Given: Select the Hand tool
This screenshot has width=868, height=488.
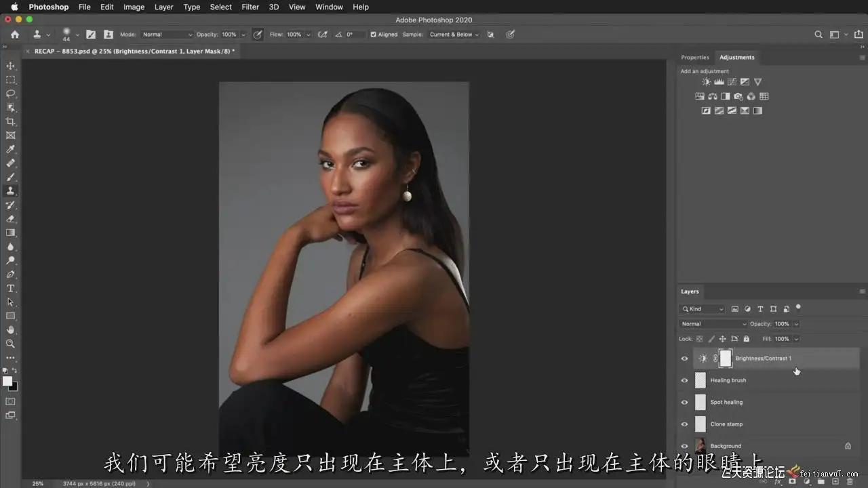Looking at the screenshot, I should tap(10, 330).
